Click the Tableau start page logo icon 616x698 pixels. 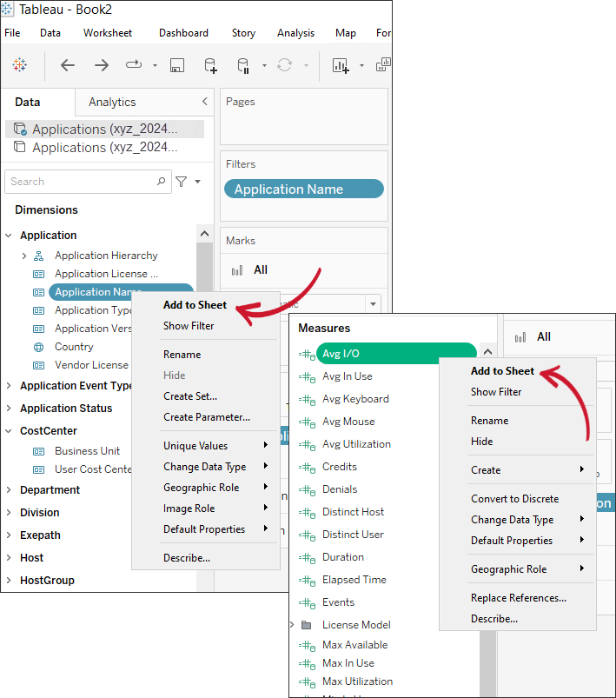[19, 65]
